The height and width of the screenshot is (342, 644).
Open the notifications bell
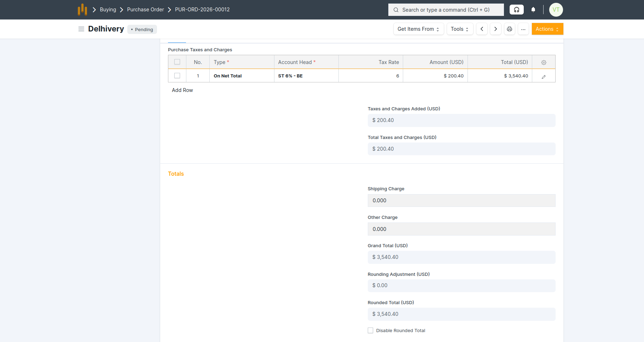(533, 10)
